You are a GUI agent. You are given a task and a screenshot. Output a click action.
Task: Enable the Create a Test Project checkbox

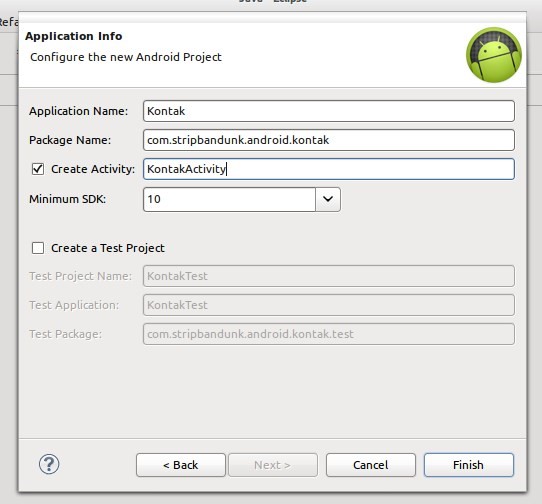tap(38, 248)
